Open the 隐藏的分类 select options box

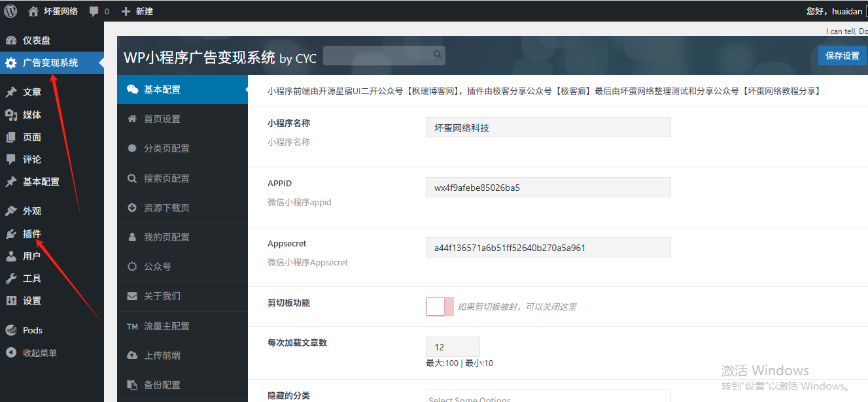(x=548, y=396)
